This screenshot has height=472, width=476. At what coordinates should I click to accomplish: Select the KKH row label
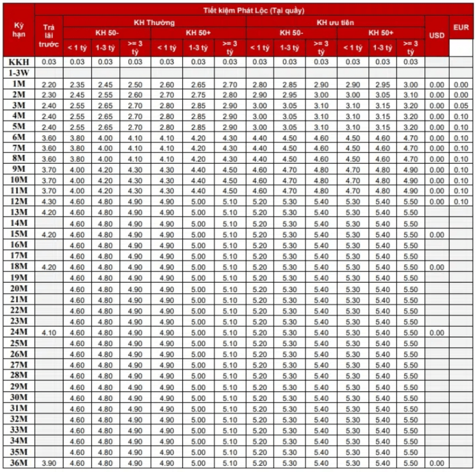[x=19, y=62]
